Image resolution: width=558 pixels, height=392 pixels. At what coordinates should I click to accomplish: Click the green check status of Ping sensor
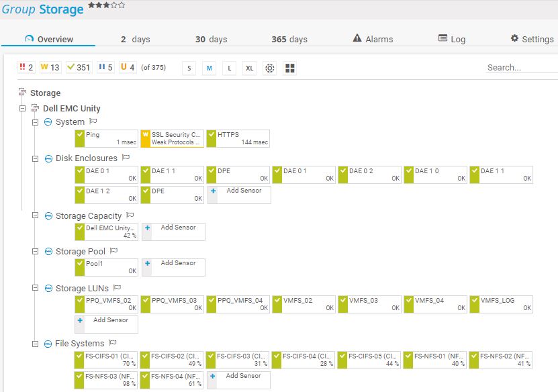pyautogui.click(x=80, y=138)
